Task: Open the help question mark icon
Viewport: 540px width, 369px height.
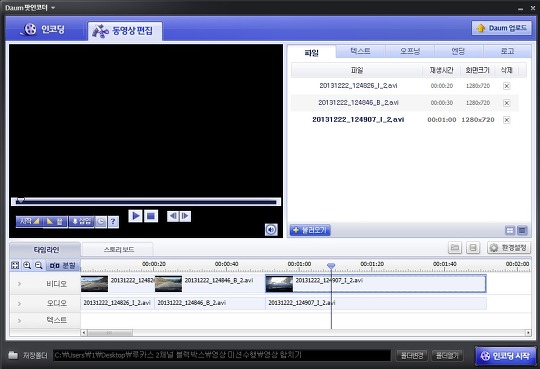Action: 113,222
